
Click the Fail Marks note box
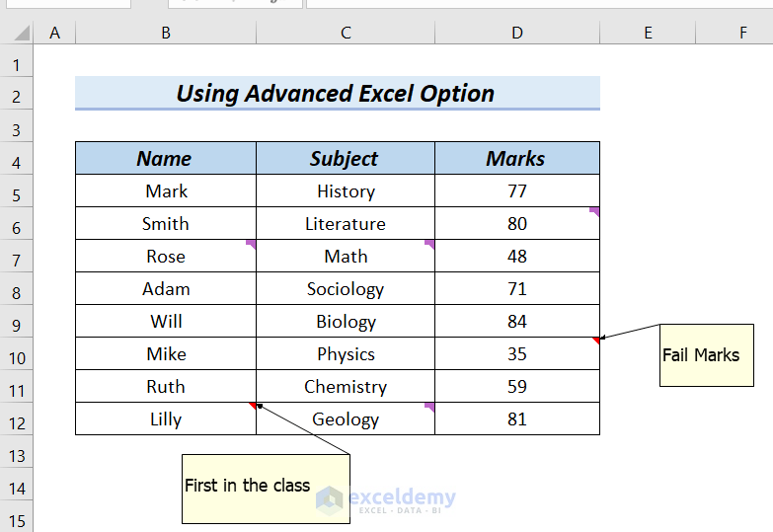click(x=707, y=355)
